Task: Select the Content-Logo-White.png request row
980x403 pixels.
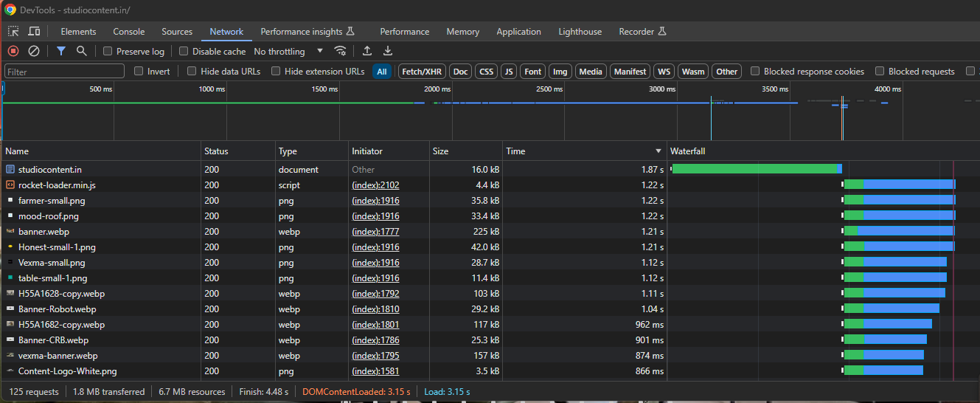Action: tap(490, 371)
